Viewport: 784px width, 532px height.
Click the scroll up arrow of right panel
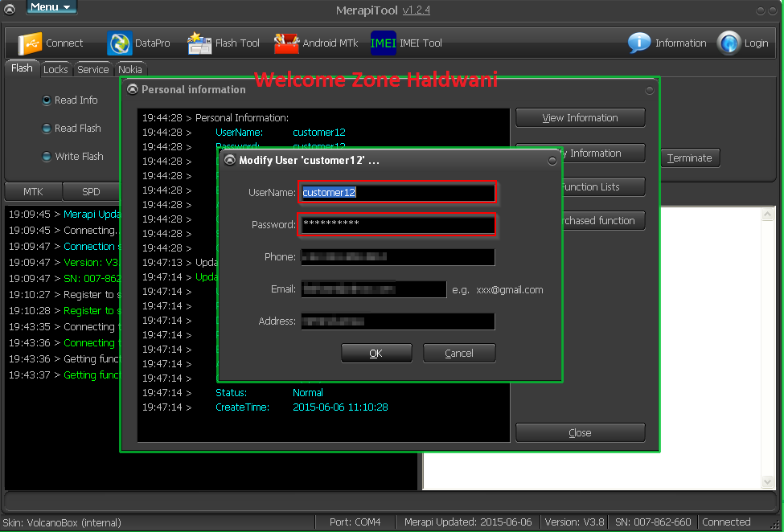click(x=767, y=215)
